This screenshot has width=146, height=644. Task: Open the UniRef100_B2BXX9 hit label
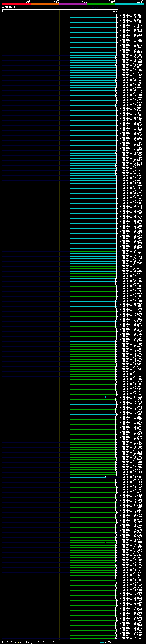(131, 20)
